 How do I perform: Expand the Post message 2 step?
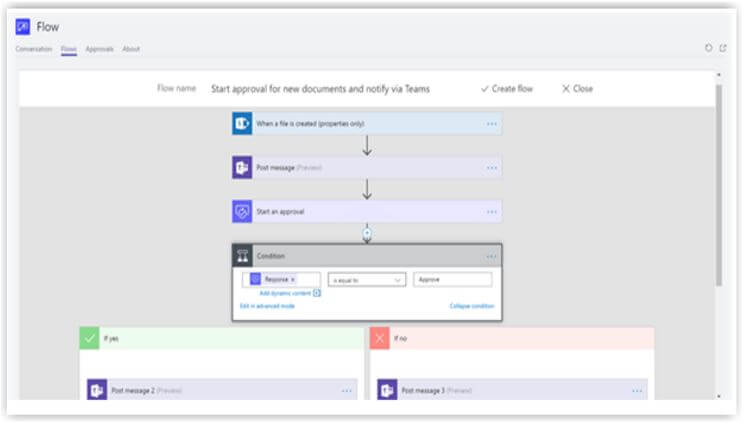click(222, 390)
